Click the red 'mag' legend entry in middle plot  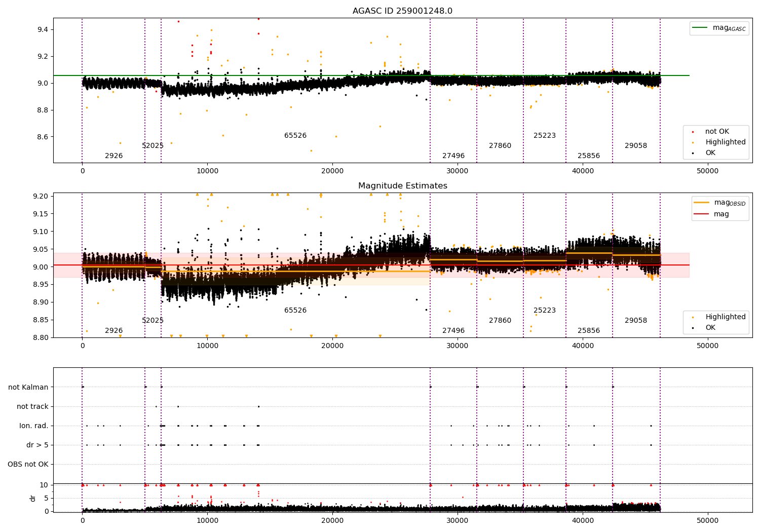tap(711, 214)
